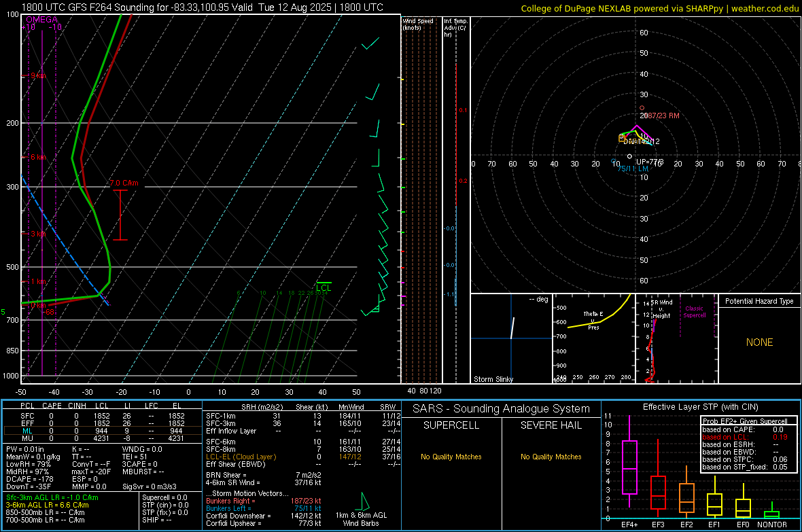Click the 6 km height marker
Viewport: 802px width, 532px height.
point(38,157)
